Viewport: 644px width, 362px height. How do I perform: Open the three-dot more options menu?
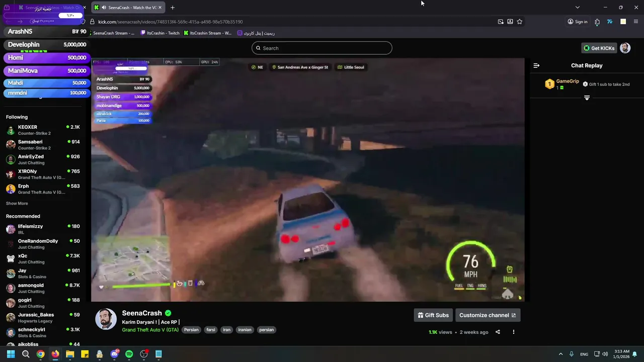(513, 332)
